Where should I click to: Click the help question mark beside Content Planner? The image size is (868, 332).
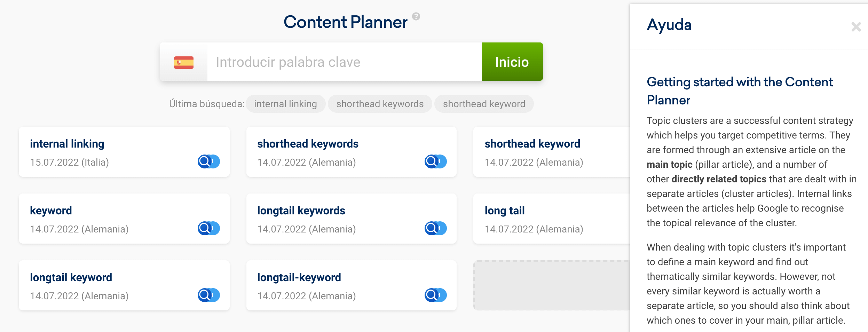(416, 16)
